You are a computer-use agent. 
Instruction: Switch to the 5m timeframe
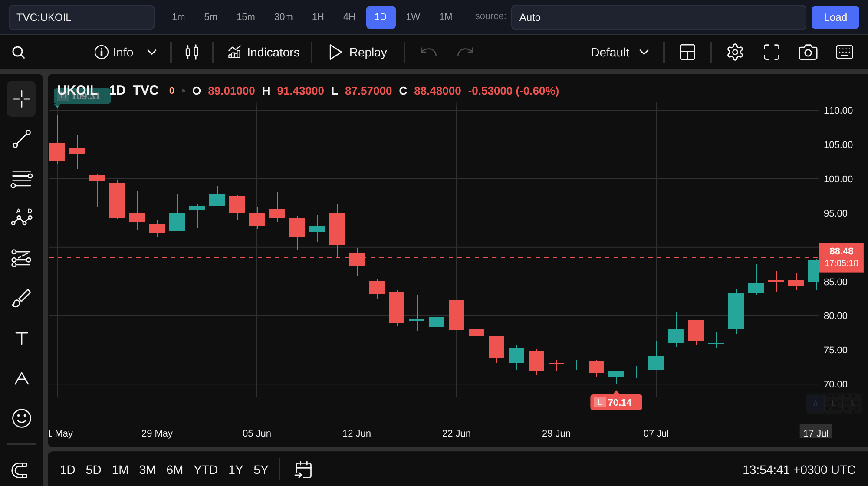(210, 17)
